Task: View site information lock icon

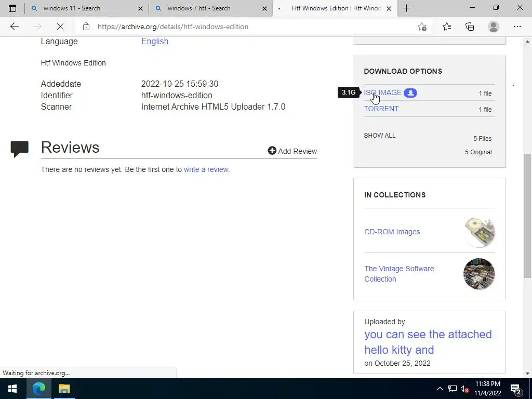Action: [x=86, y=26]
